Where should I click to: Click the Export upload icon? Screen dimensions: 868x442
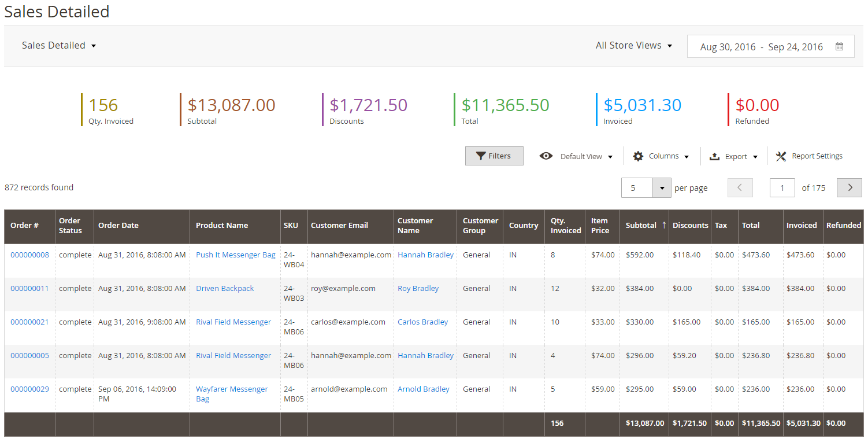(714, 156)
